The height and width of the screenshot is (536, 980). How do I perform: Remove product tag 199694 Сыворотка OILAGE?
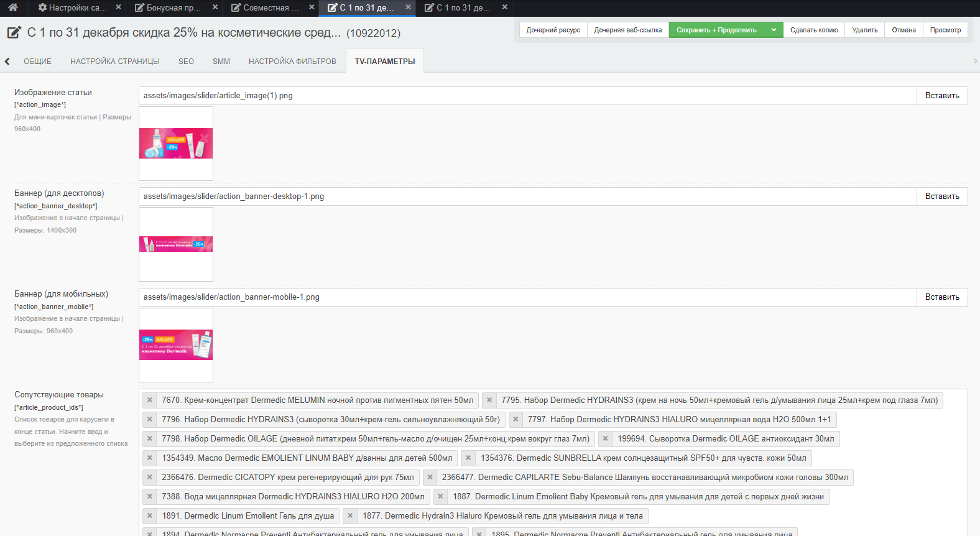coord(605,439)
